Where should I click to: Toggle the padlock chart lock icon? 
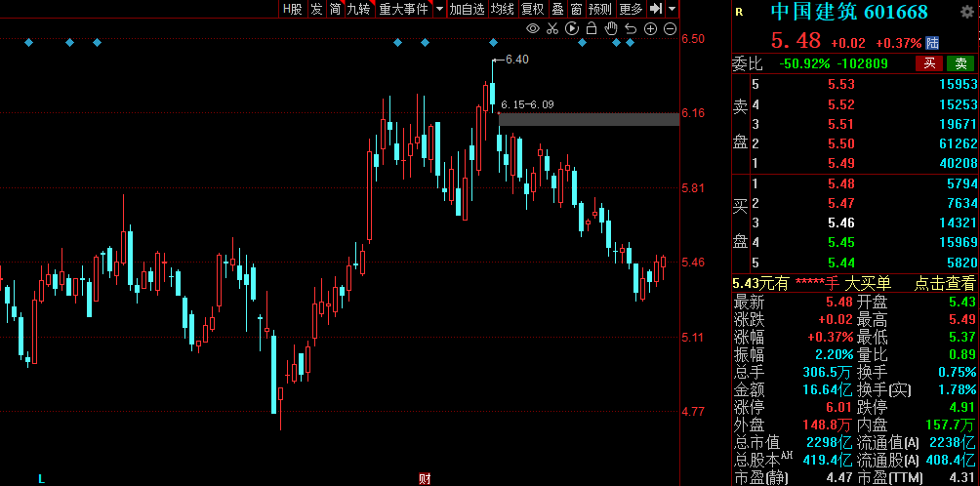click(x=592, y=29)
